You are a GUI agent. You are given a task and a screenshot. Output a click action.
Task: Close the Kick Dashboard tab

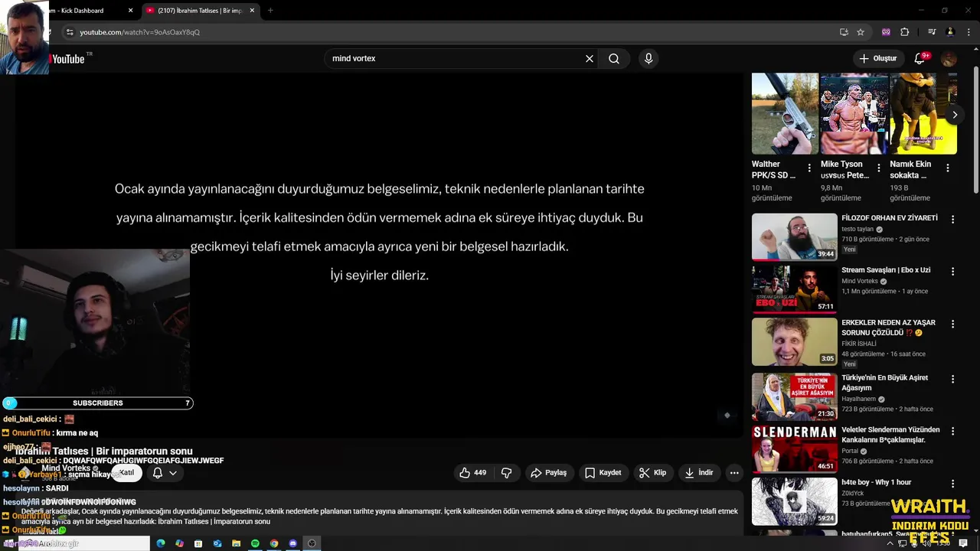130,11
